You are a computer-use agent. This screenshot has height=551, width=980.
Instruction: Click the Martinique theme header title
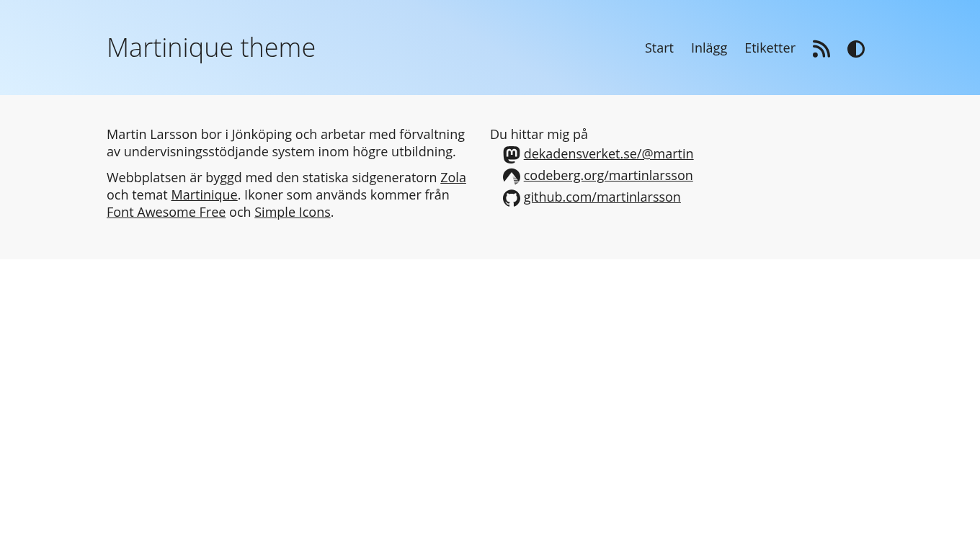pyautogui.click(x=211, y=48)
